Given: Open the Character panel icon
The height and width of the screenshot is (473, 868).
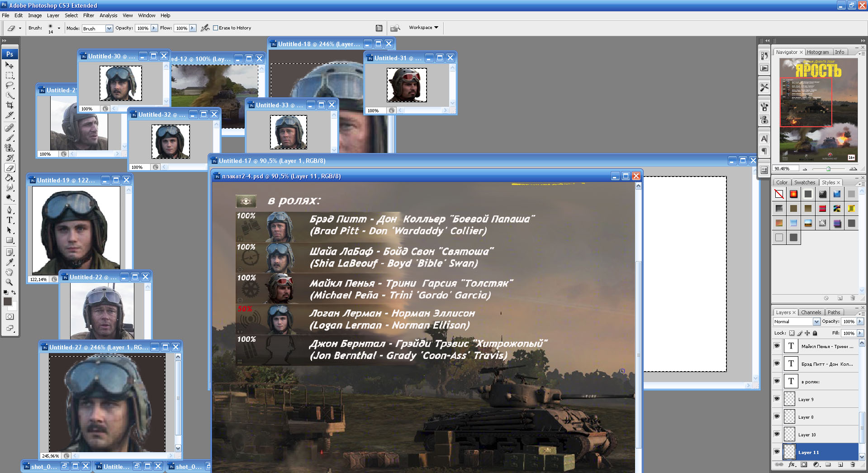Looking at the screenshot, I should (x=764, y=139).
